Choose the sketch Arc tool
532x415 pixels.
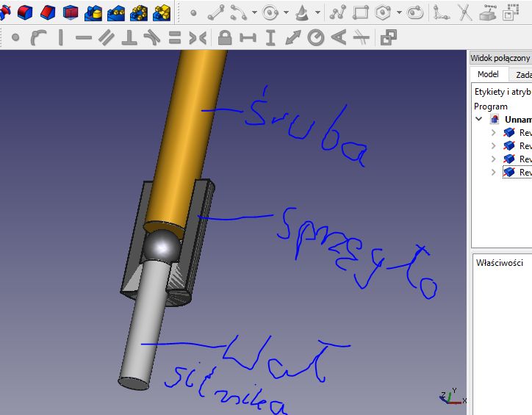239,13
